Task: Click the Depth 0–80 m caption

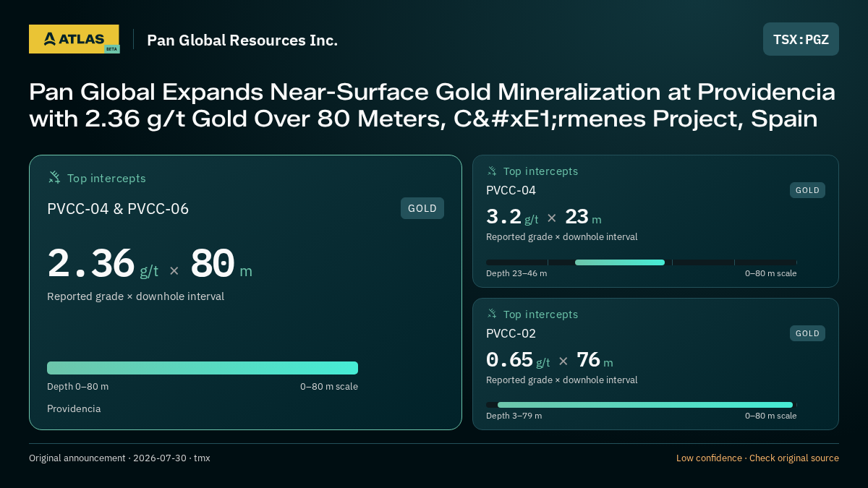Action: (x=77, y=386)
